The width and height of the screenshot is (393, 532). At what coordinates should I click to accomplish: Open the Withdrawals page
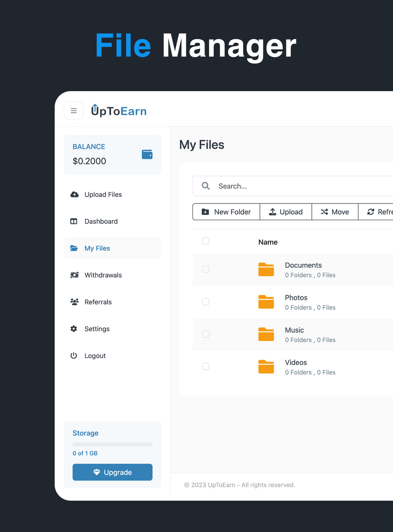tap(112, 275)
